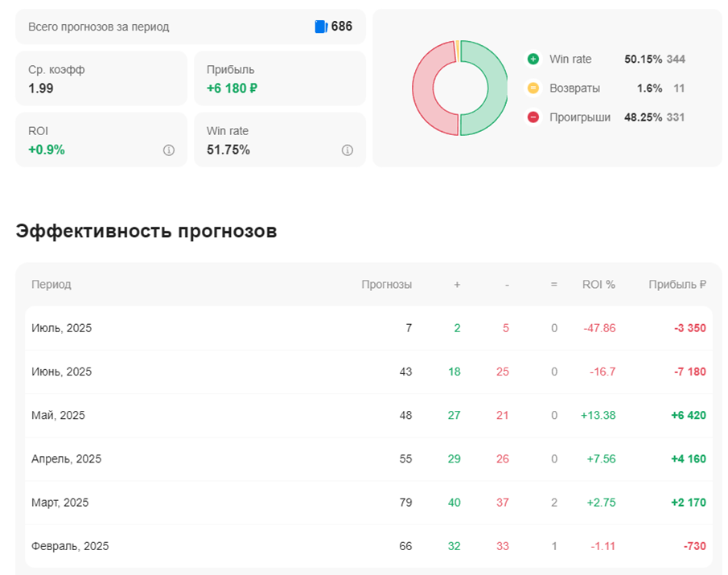728x575 pixels.
Task: Click the Прибыль +6 180 ₽ card
Action: coord(279,78)
